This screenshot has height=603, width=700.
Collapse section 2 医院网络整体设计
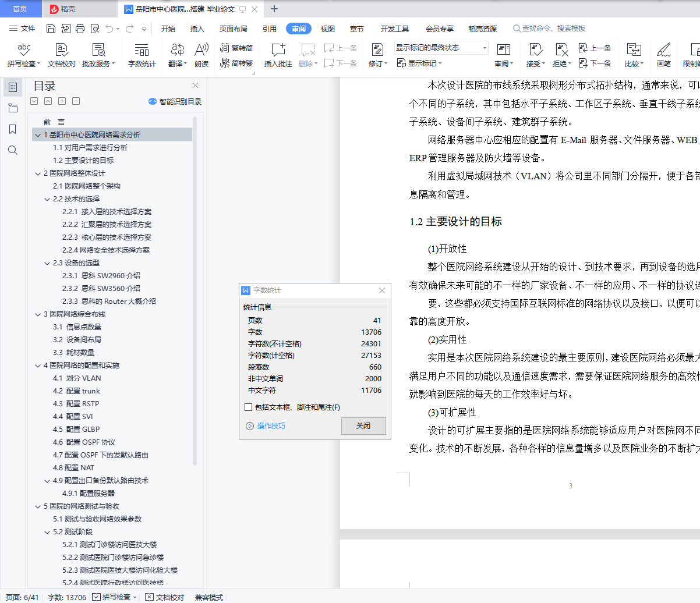click(x=38, y=173)
